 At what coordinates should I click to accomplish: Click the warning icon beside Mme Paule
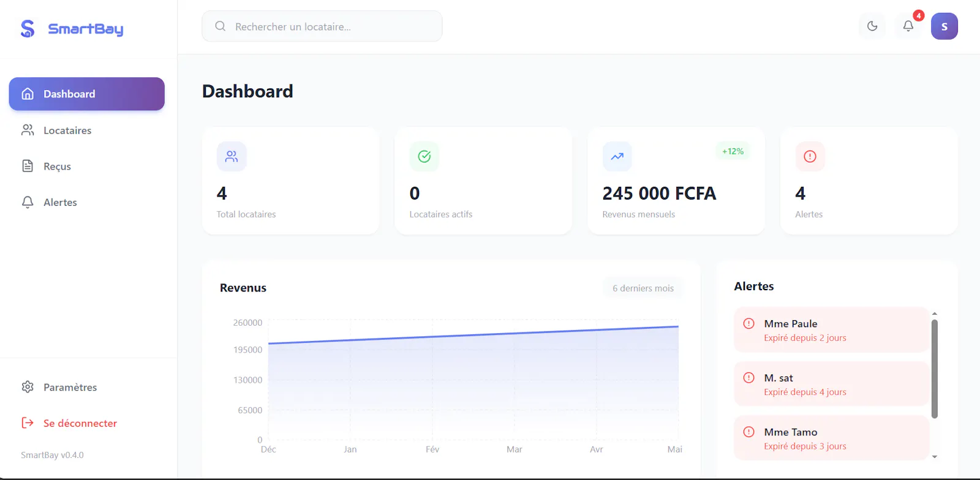tap(748, 323)
